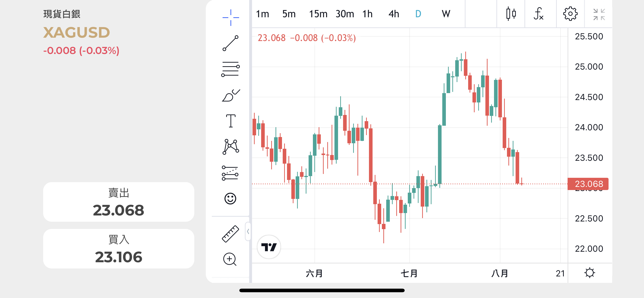Select the text annotation tool
644x298 pixels.
(x=230, y=121)
